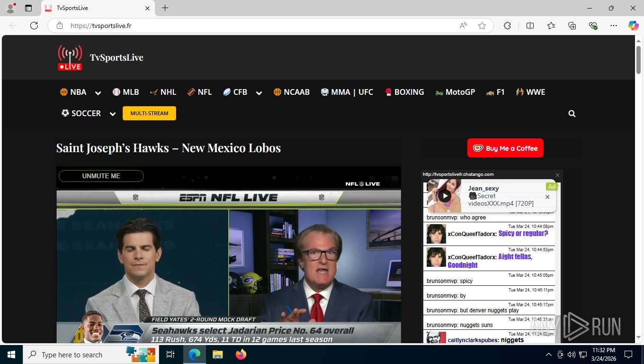Go to the NCAAB section
Screen dimensions: 644x364
291,92
